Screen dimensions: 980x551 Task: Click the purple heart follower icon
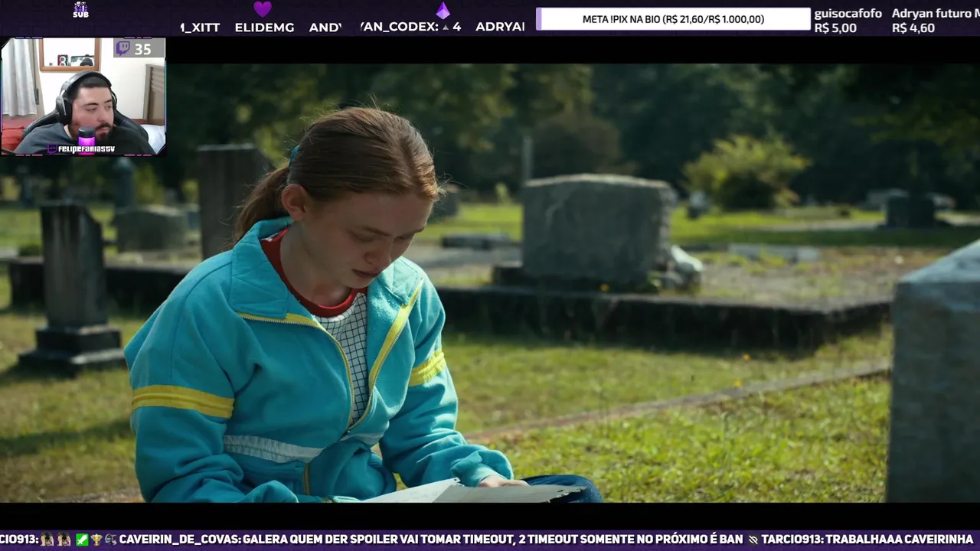(263, 9)
